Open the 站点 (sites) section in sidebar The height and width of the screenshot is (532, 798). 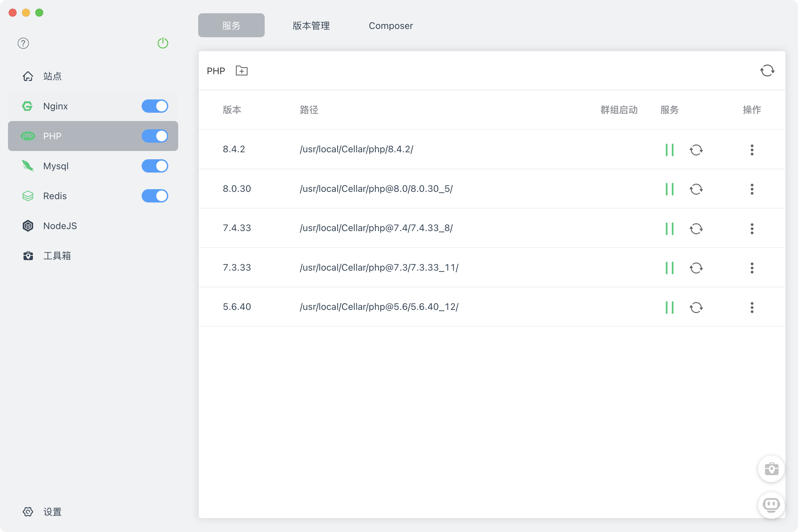pyautogui.click(x=52, y=76)
